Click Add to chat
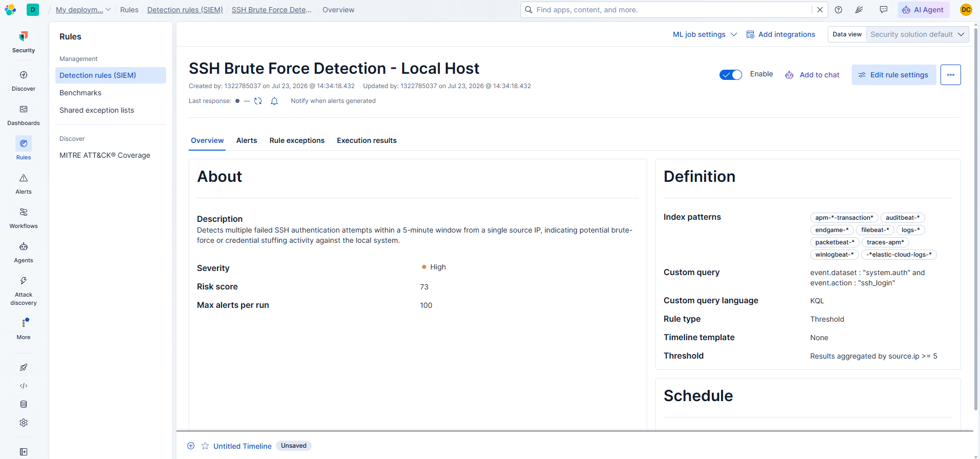The height and width of the screenshot is (459, 980). click(x=812, y=75)
